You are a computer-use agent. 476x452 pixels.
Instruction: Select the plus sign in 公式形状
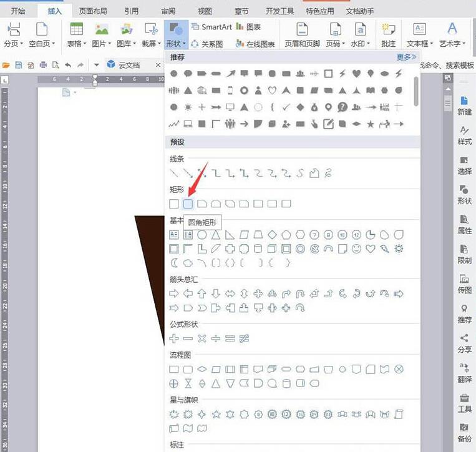coord(173,338)
